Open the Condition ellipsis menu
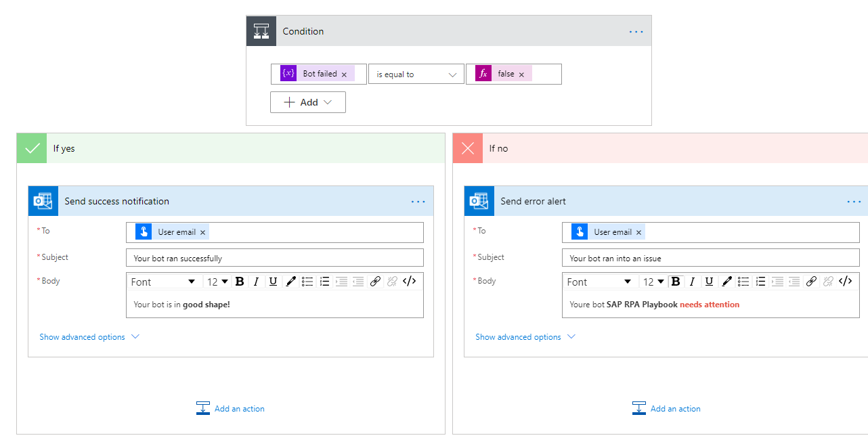 coord(636,32)
